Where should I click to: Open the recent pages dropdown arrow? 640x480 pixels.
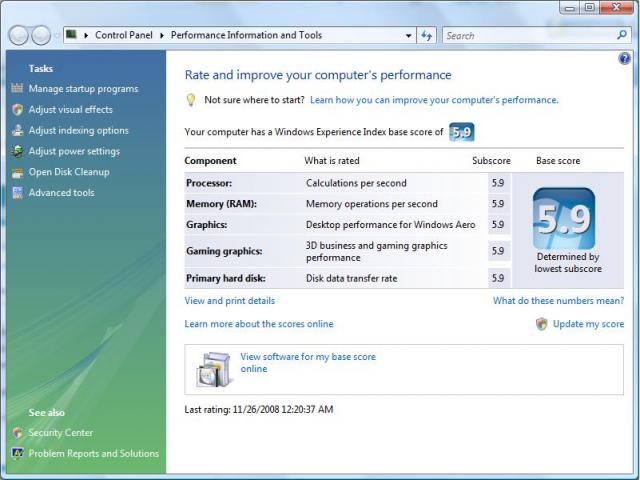pos(56,36)
